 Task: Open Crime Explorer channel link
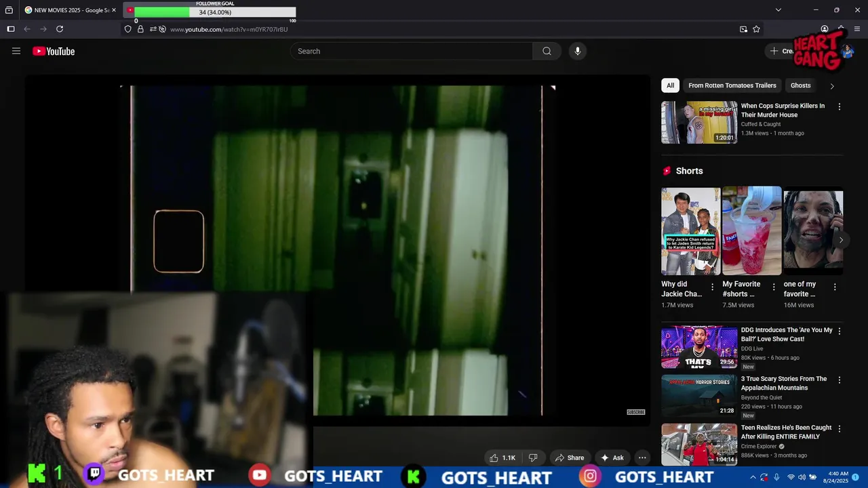(x=759, y=447)
